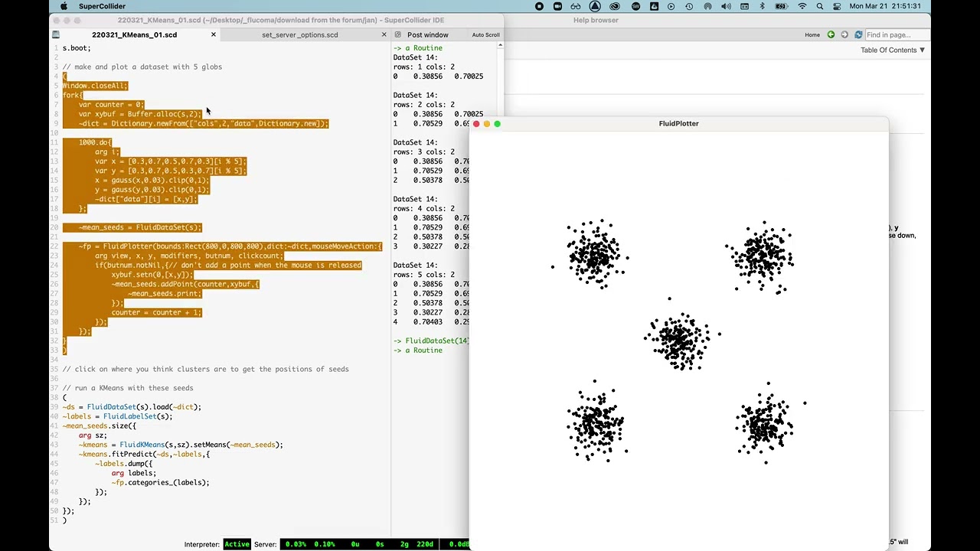Screen dimensions: 980x551
Task: Switch to the set_server_options.scd tab
Action: tap(299, 34)
